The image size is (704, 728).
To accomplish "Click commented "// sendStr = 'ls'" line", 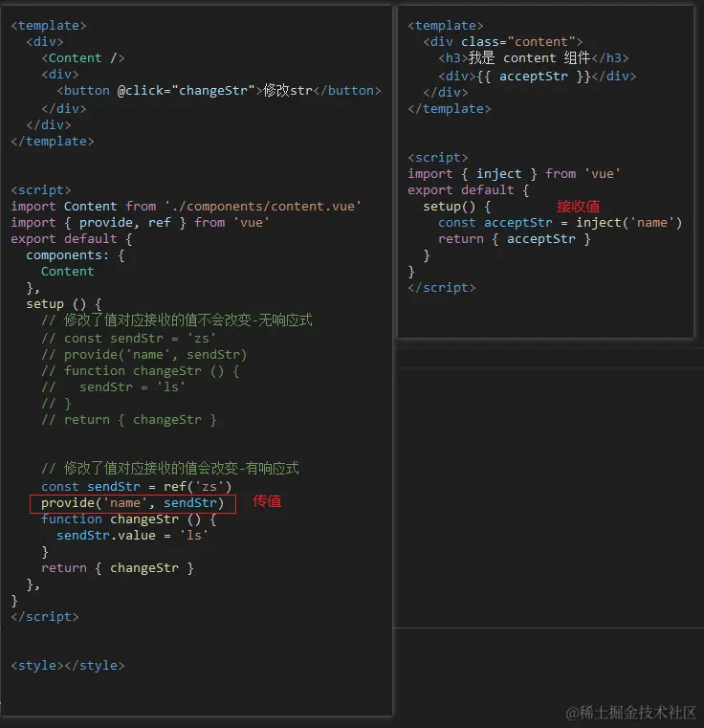I will (113, 387).
